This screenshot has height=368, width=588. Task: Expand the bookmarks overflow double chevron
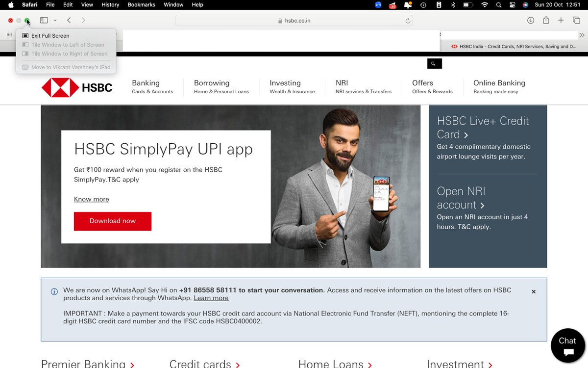[582, 35]
